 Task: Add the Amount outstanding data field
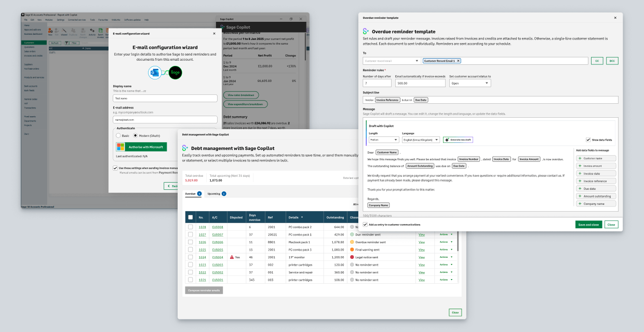[596, 196]
